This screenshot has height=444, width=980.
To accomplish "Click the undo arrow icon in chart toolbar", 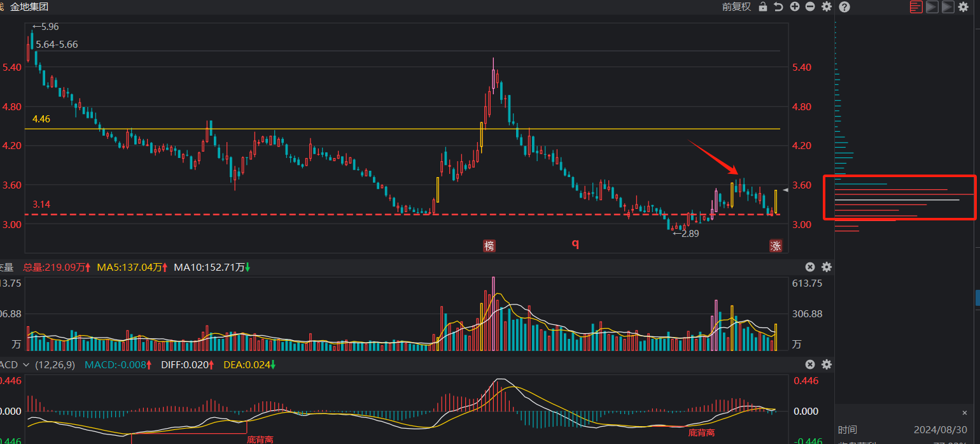I will click(779, 6).
